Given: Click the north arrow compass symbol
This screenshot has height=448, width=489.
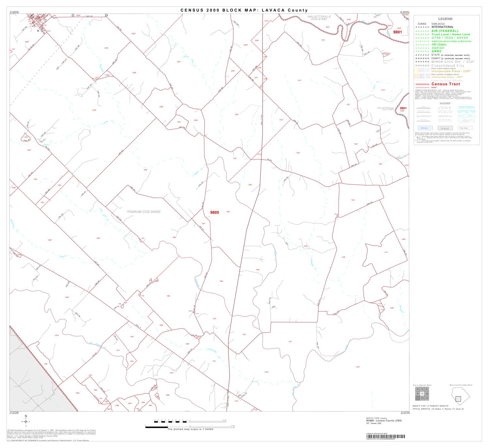Looking at the screenshot, I should (25, 422).
